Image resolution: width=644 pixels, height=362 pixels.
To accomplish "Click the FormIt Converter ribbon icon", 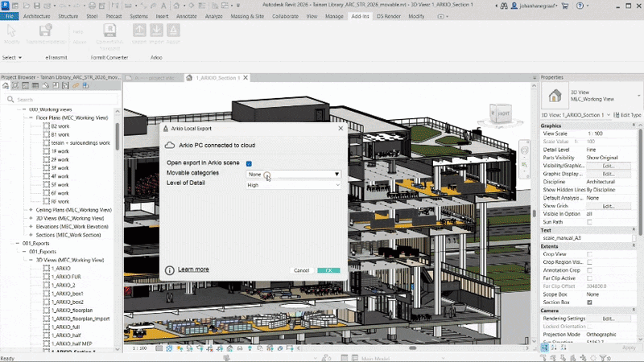I will tap(109, 31).
